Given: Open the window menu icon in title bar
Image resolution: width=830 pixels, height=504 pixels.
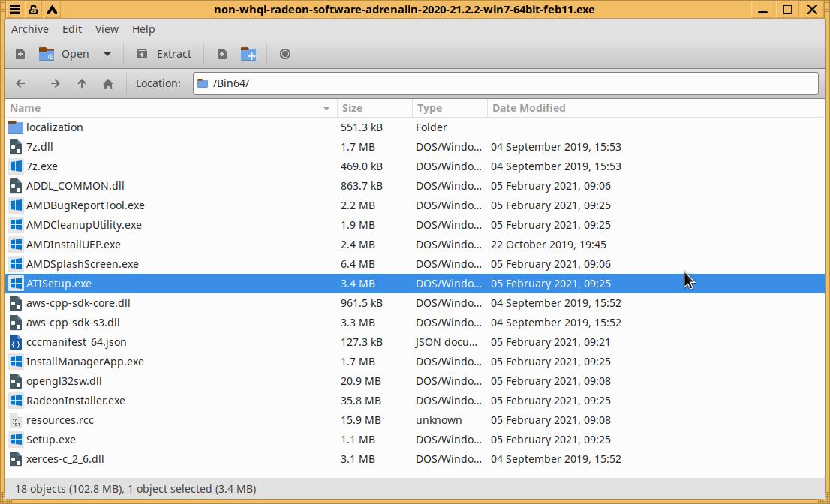Looking at the screenshot, I should coord(14,10).
